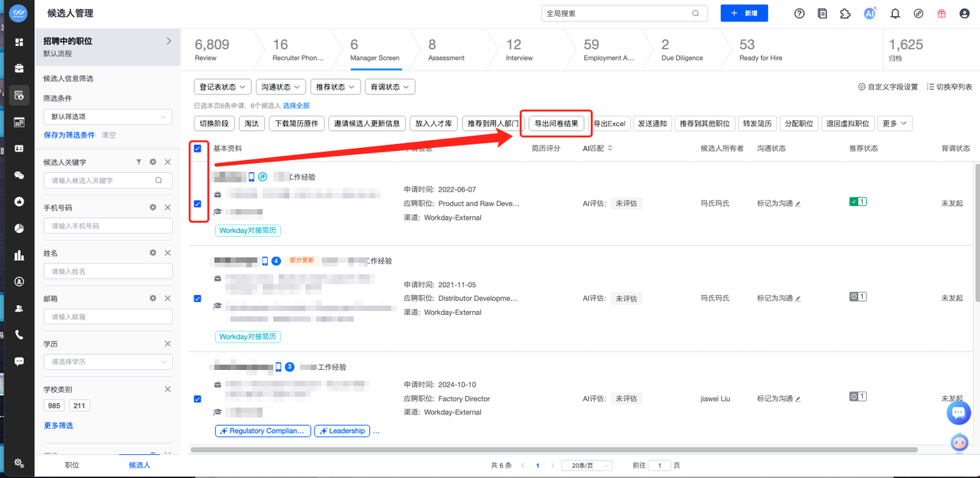Viewport: 980px width, 478px height.
Task: Toggle the 985 school type filter
Action: click(54, 406)
